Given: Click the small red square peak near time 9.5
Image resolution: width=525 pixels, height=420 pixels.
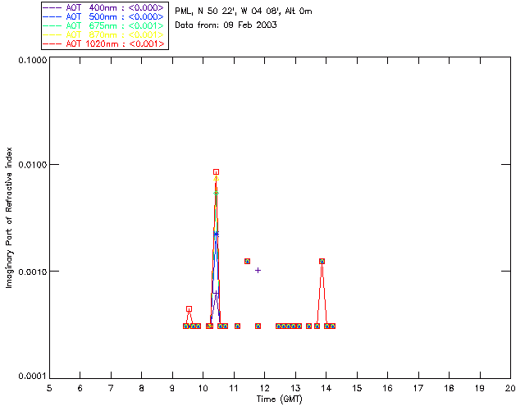Looking at the screenshot, I should [189, 308].
